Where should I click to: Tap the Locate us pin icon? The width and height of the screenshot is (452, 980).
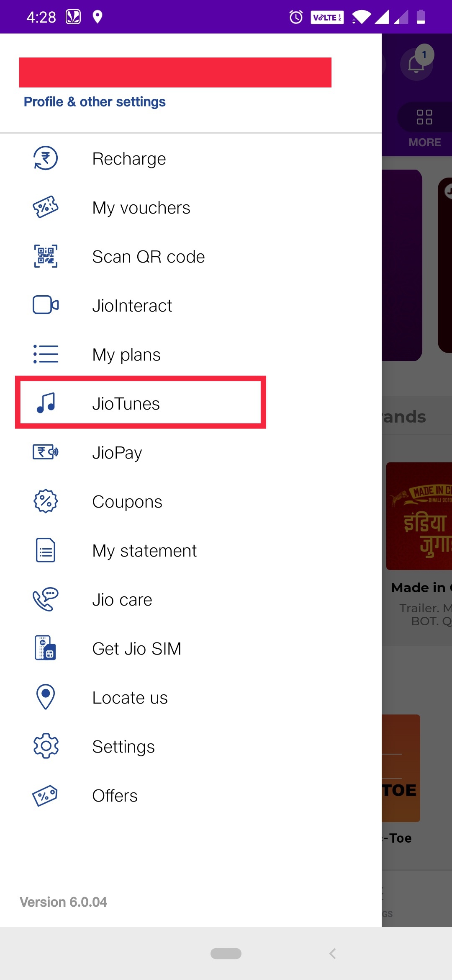(x=46, y=697)
